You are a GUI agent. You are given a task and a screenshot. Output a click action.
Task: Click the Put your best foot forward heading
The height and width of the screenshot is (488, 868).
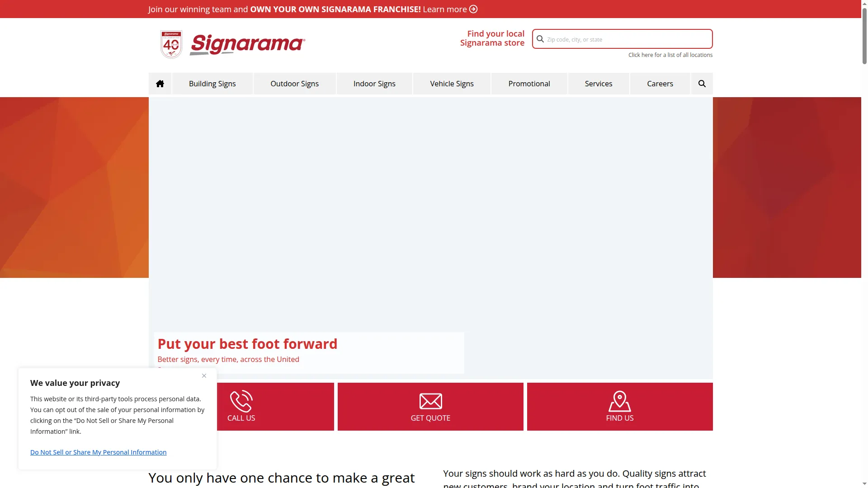click(247, 344)
